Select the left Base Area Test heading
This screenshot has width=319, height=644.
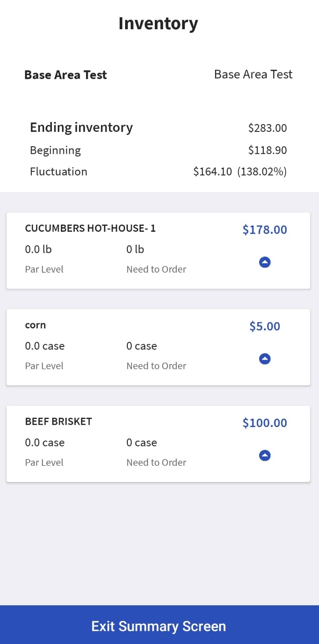(x=65, y=75)
